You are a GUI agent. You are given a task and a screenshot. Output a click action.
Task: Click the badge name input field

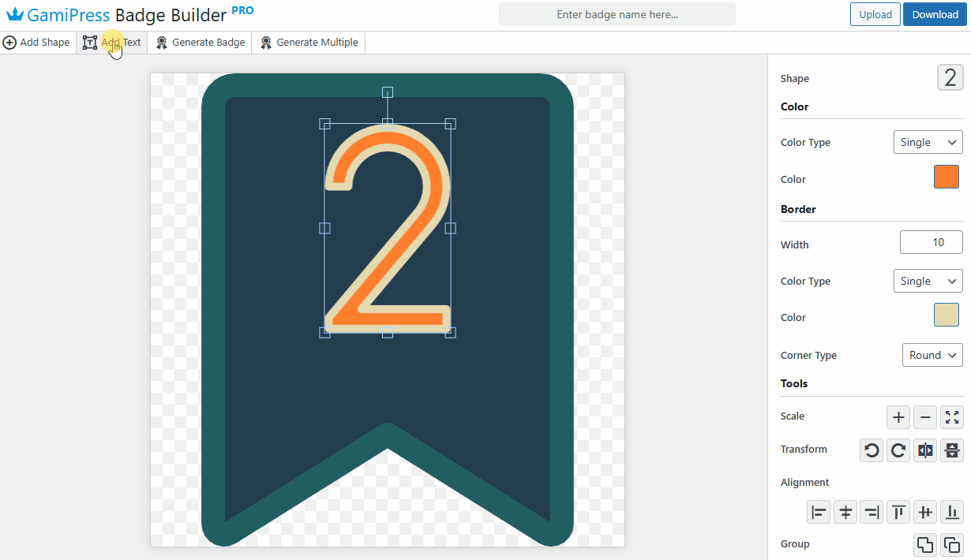[x=617, y=14]
